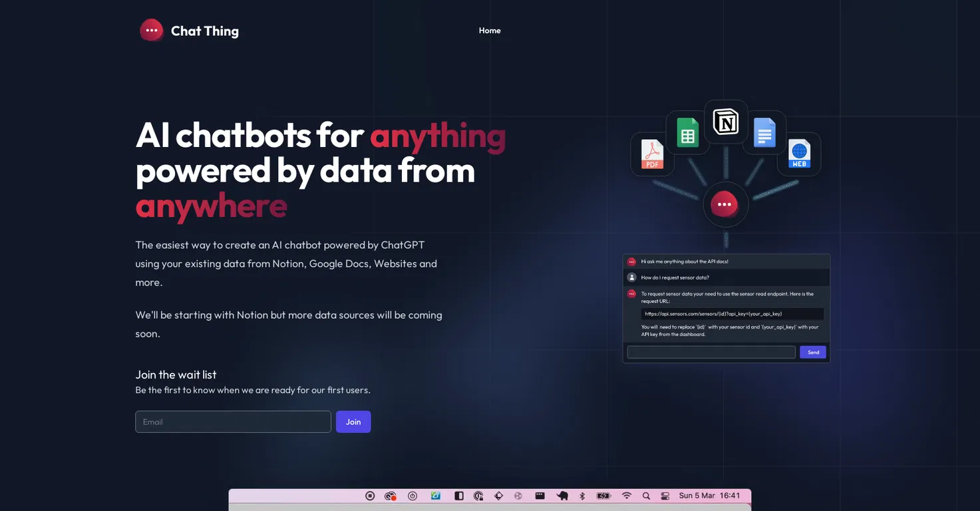Viewport: 980px width, 511px height.
Task: Focus the Email input field
Action: pyautogui.click(x=233, y=422)
